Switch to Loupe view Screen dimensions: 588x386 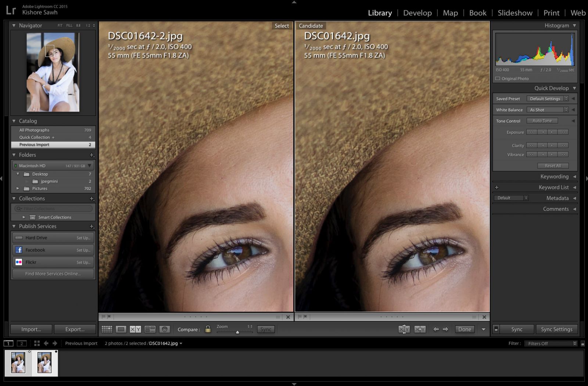(121, 329)
